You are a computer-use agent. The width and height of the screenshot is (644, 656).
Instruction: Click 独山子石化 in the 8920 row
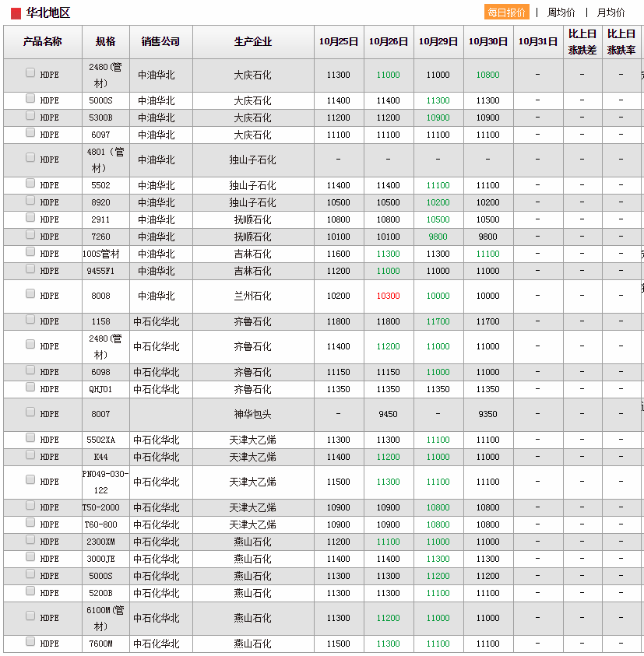click(252, 202)
